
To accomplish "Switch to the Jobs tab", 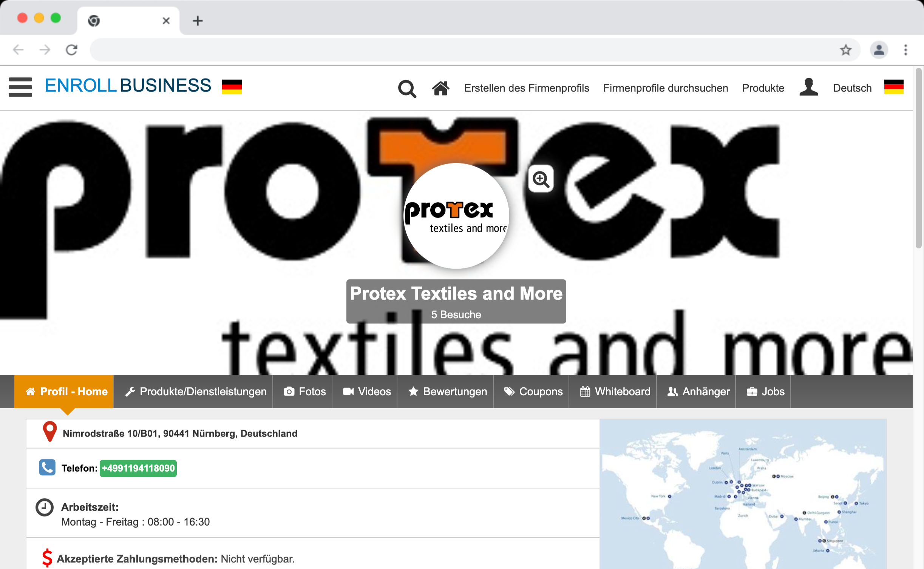I will 763,392.
